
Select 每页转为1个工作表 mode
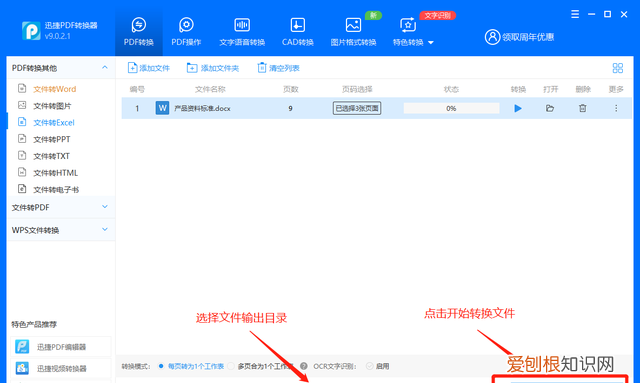tap(191, 366)
